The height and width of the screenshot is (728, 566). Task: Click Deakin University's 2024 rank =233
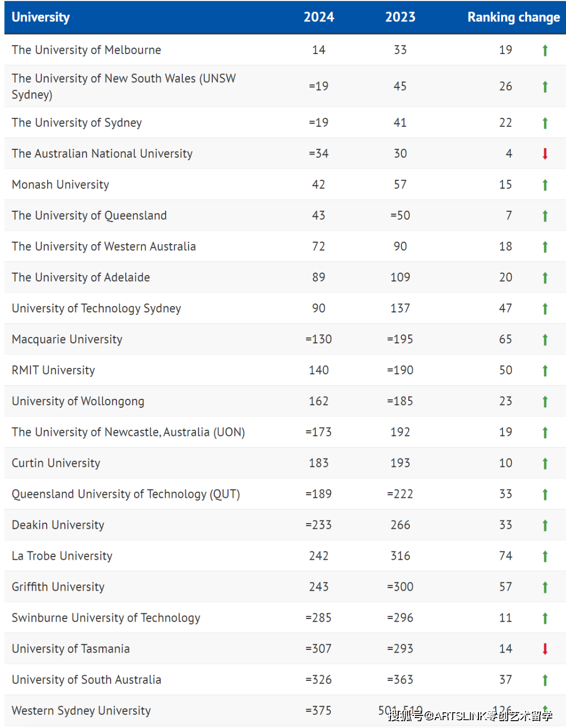click(319, 525)
